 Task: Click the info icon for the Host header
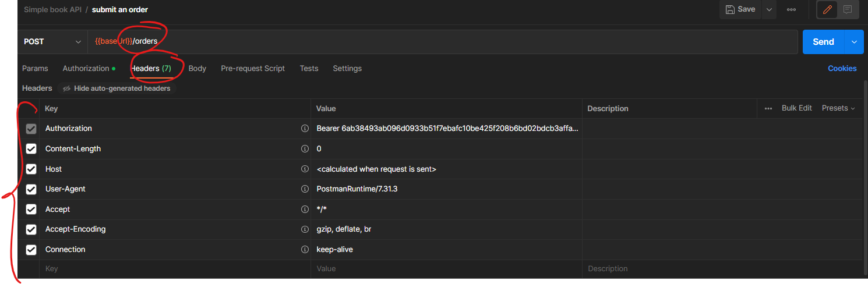[x=305, y=169]
